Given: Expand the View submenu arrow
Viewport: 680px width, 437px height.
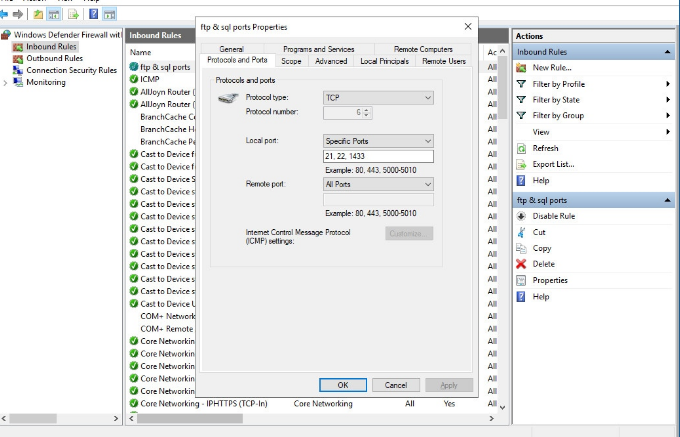Looking at the screenshot, I should [668, 132].
